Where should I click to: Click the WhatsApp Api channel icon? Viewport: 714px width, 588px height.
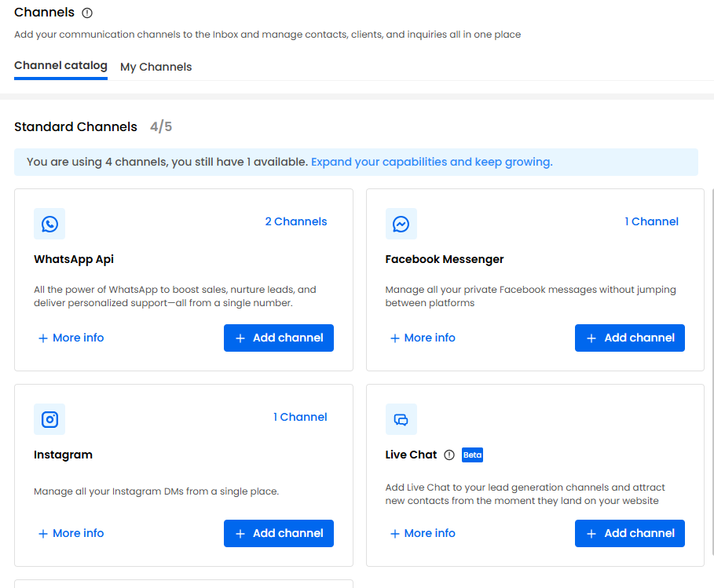49,224
